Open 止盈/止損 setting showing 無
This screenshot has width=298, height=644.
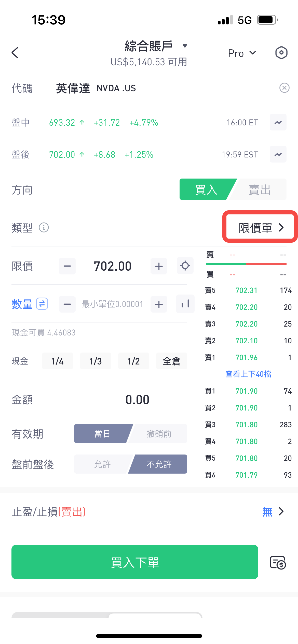(x=273, y=511)
